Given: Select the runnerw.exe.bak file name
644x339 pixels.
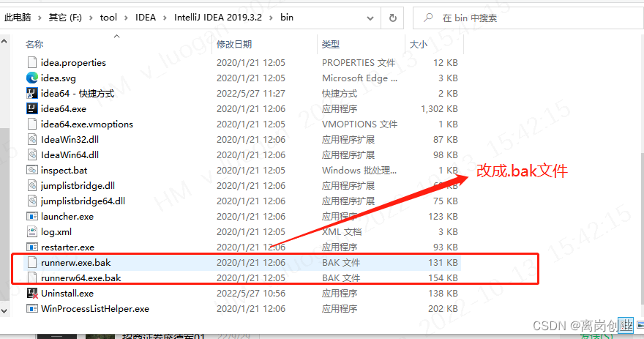Looking at the screenshot, I should 76,263.
